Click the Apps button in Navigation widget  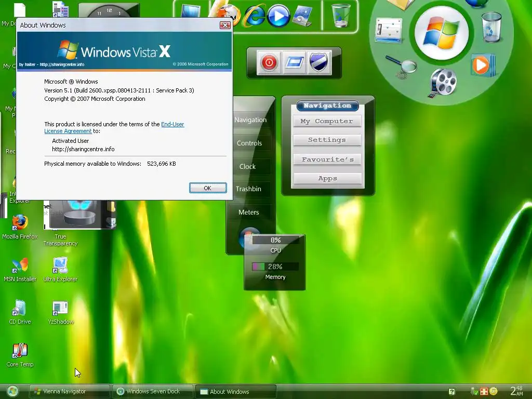[327, 179]
